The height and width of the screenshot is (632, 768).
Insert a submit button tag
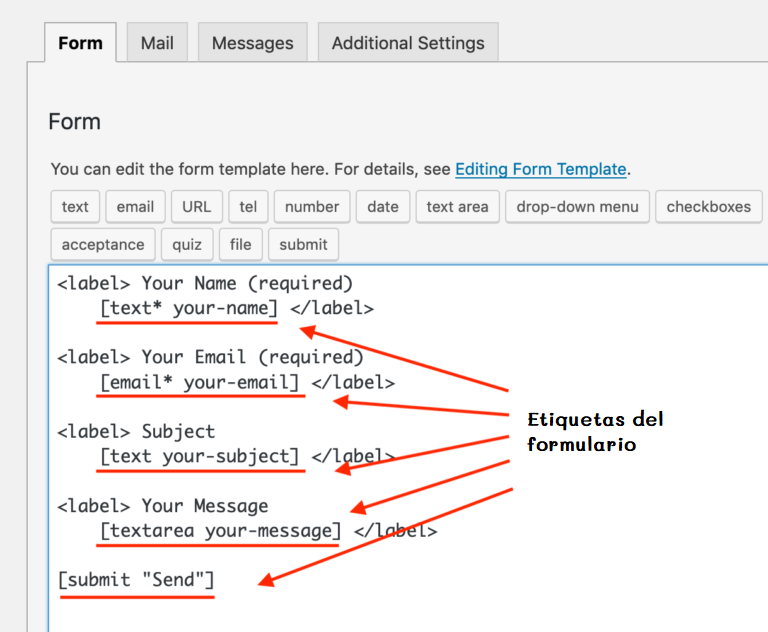tap(303, 244)
